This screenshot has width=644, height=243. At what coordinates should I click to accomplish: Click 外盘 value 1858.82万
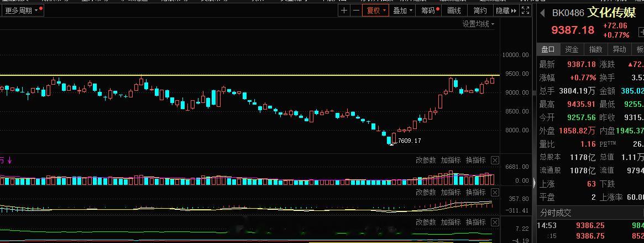tap(578, 131)
